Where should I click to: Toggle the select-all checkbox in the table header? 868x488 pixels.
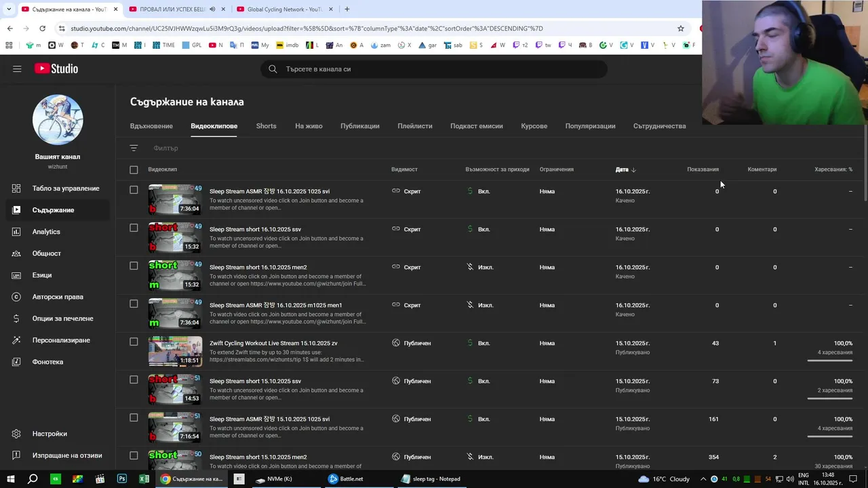click(134, 169)
